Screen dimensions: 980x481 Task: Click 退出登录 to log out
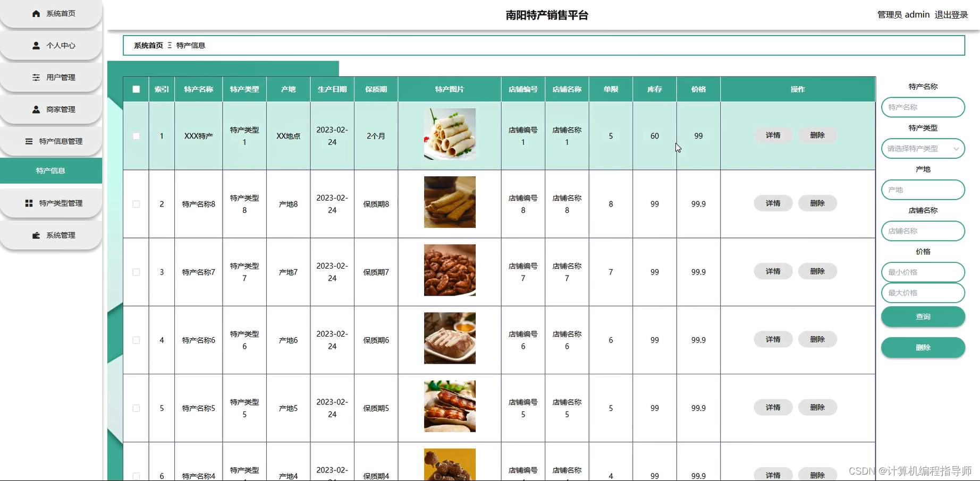click(951, 15)
